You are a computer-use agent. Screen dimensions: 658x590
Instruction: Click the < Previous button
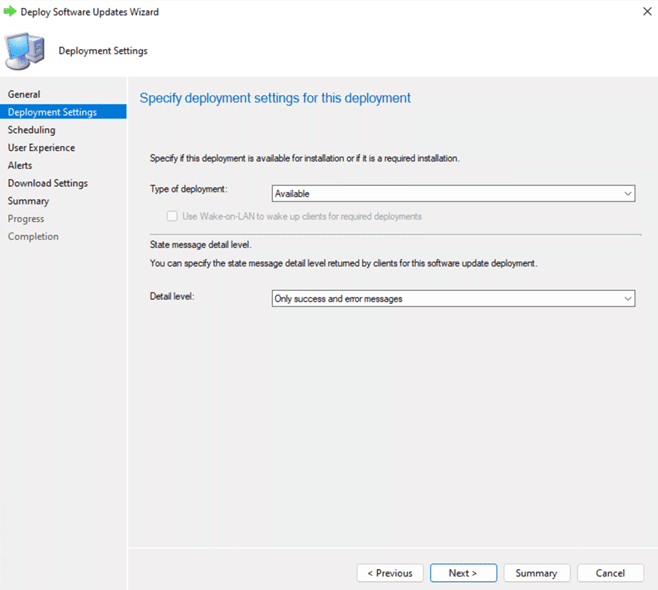(389, 573)
